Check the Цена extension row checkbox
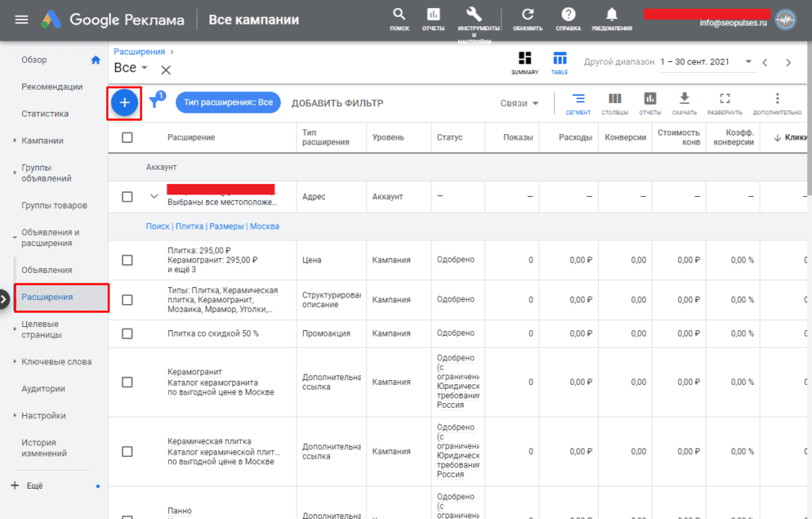 click(127, 260)
